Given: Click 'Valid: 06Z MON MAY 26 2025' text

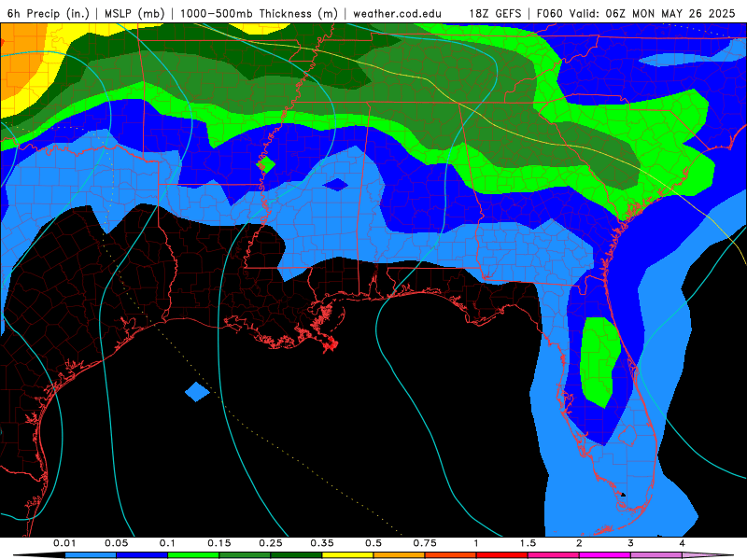Looking at the screenshot, I should tap(652, 13).
